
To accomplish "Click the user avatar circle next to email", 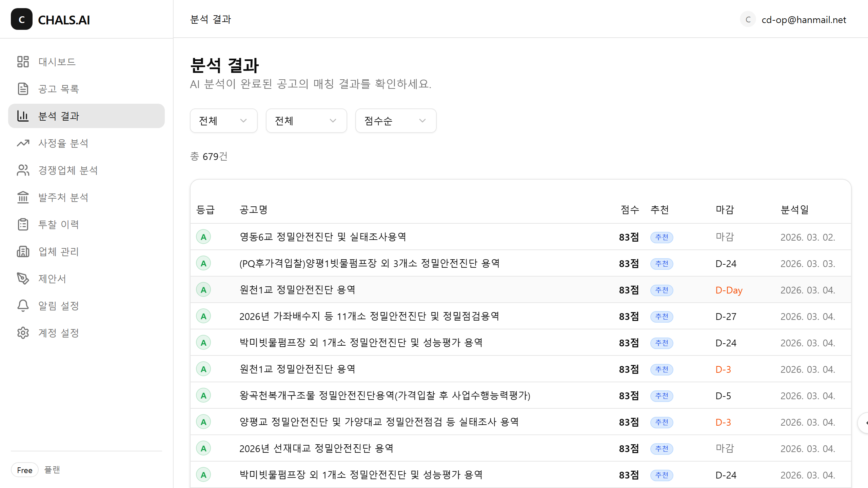I will [748, 19].
